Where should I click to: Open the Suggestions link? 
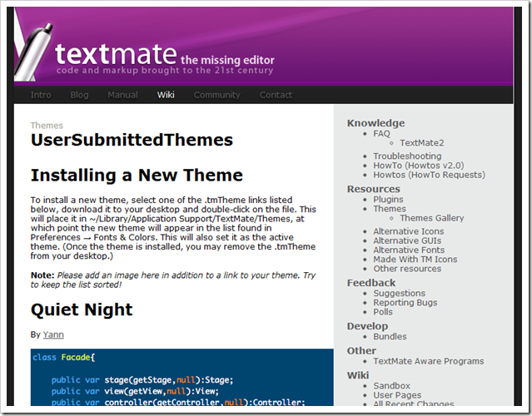[400, 293]
